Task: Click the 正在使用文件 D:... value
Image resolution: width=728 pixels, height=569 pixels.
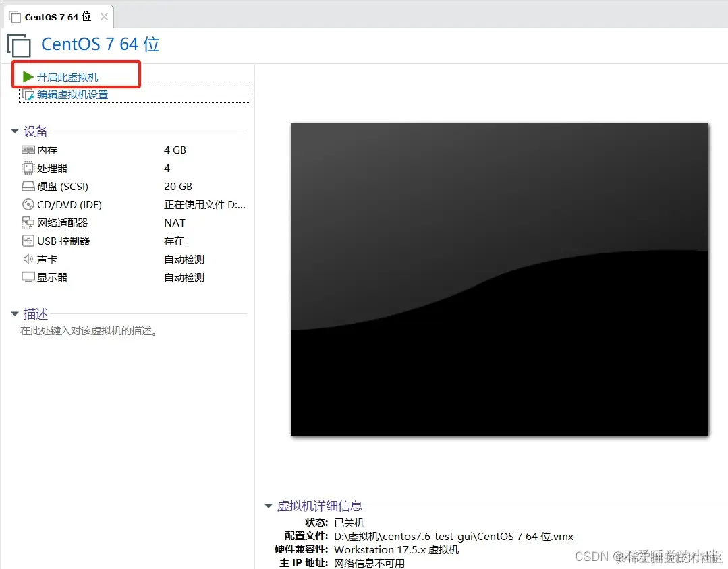Action: click(x=204, y=204)
